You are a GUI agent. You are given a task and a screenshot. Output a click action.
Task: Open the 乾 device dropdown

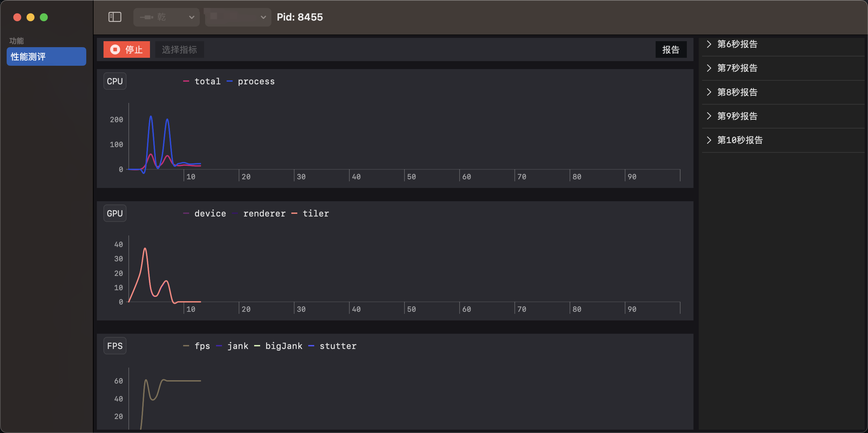pos(166,17)
